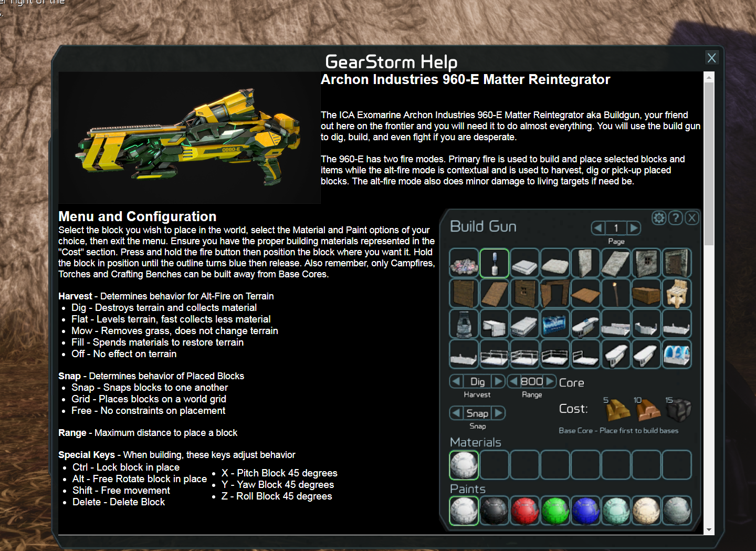Image resolution: width=756 pixels, height=551 pixels.
Task: Select the red paint sphere
Action: tap(525, 511)
